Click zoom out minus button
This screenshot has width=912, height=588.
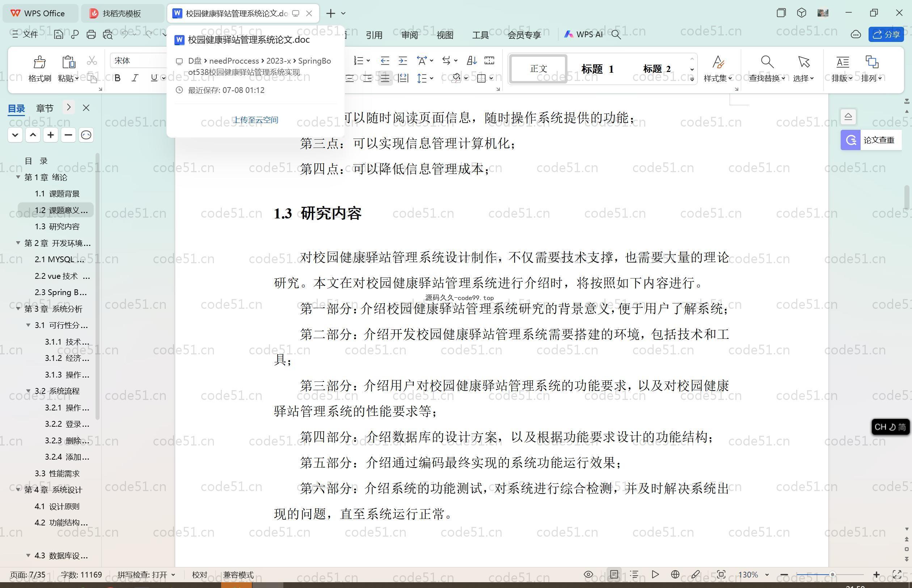(x=784, y=575)
